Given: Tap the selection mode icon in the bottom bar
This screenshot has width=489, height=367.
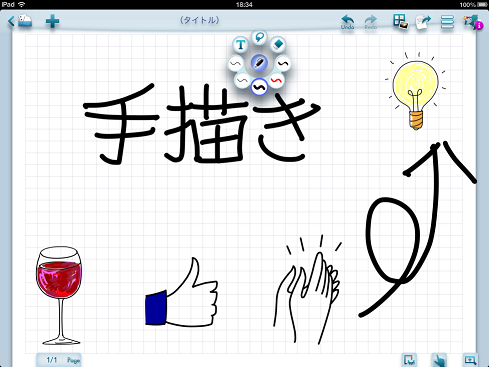Looking at the screenshot, I should (x=409, y=360).
